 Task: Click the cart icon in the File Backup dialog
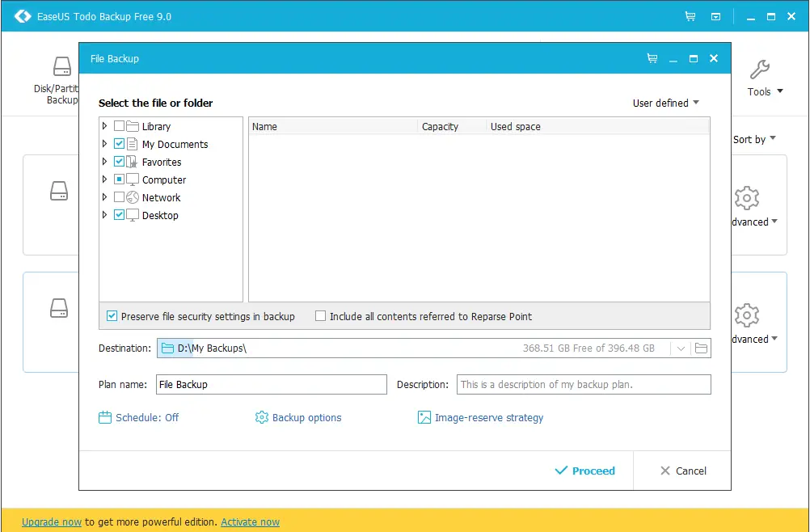click(x=652, y=58)
